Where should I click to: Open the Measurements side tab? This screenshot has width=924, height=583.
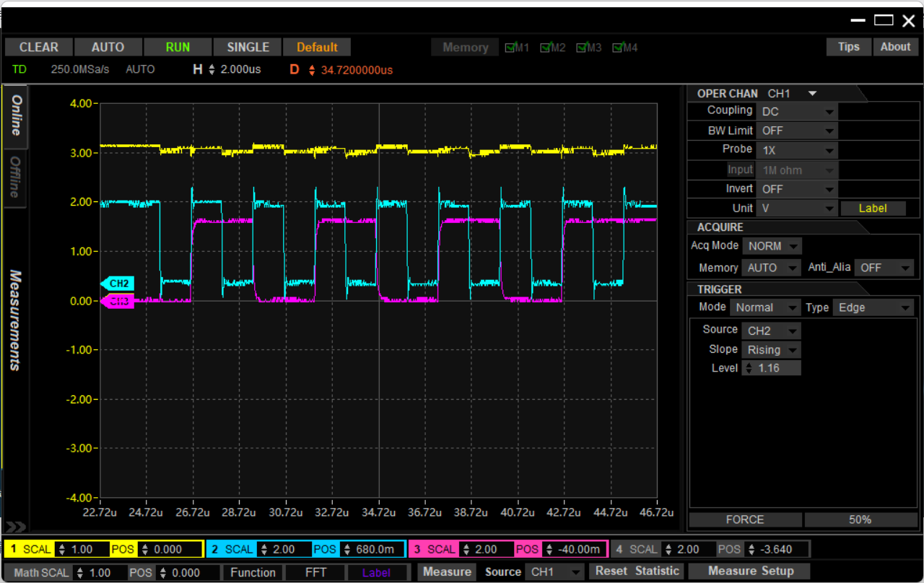[14, 320]
